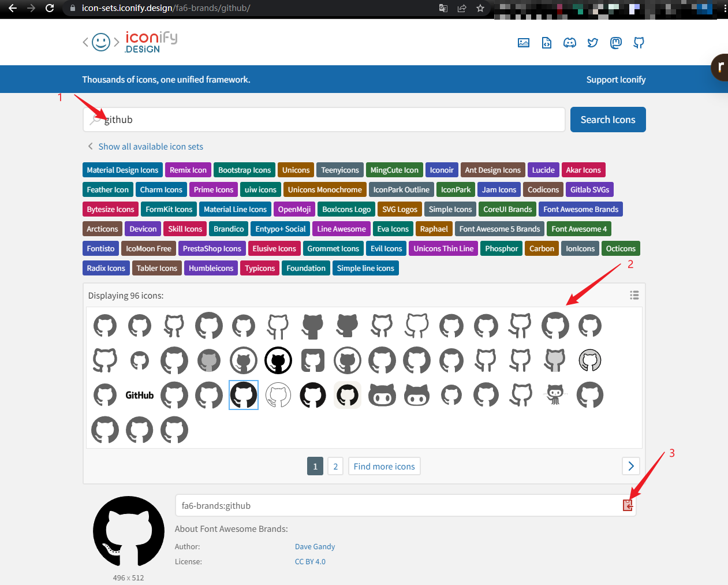Viewport: 728px width, 585px height.
Task: Filter by Bootstrap Icons set
Action: (244, 170)
